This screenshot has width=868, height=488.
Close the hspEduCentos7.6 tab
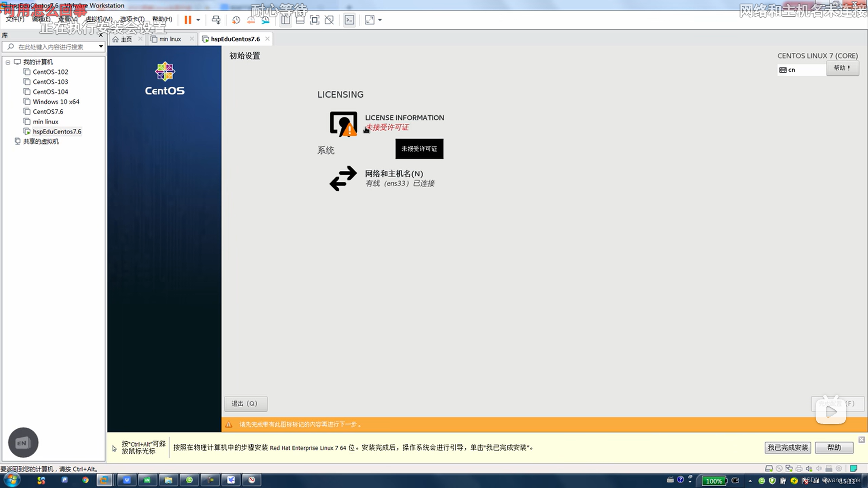(267, 39)
